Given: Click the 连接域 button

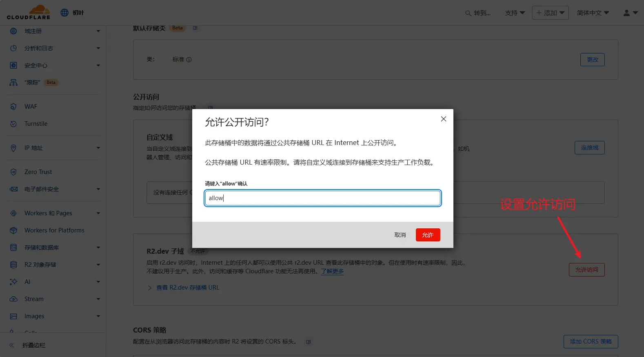Looking at the screenshot, I should click(590, 147).
